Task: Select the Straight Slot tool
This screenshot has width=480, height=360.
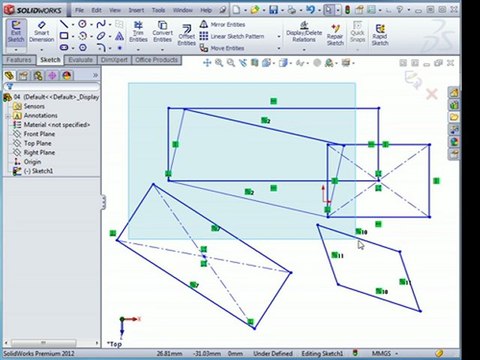Action: (64, 48)
